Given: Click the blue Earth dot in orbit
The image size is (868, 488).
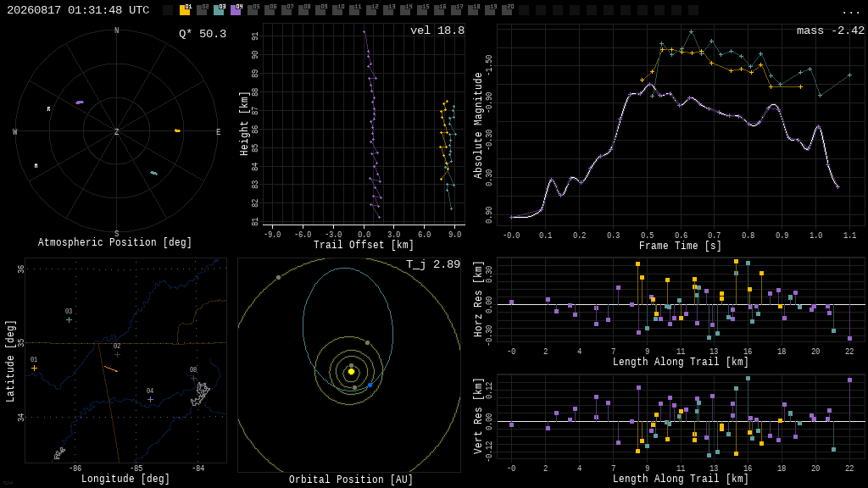Looking at the screenshot, I should tap(370, 385).
